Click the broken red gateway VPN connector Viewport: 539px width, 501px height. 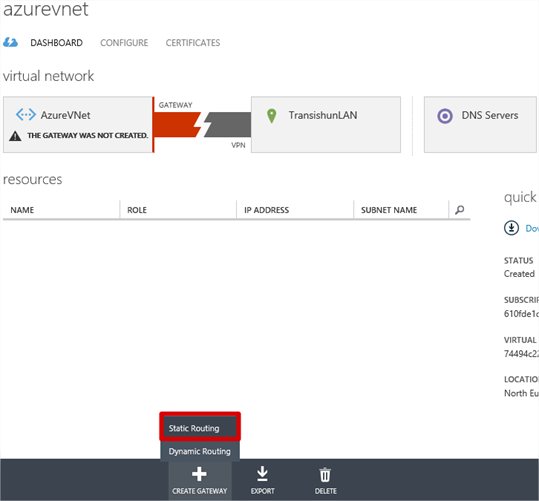point(202,124)
